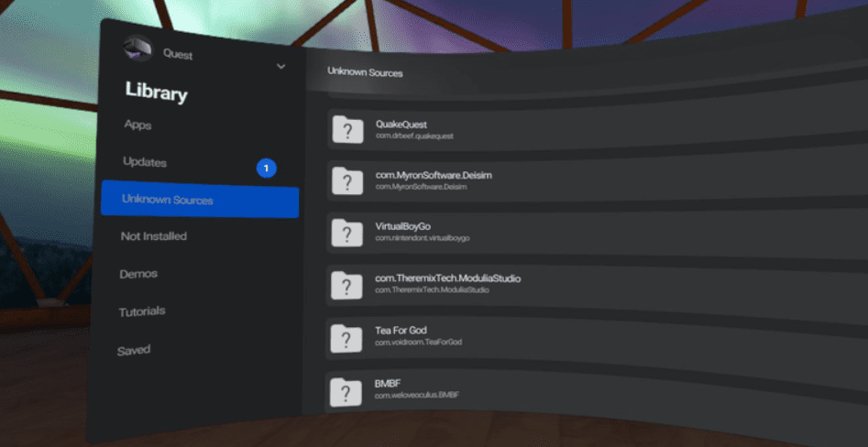Click the com.TheremixTech.ModuliaStudio folder icon
Image resolution: width=868 pixels, height=447 pixels.
(x=346, y=284)
